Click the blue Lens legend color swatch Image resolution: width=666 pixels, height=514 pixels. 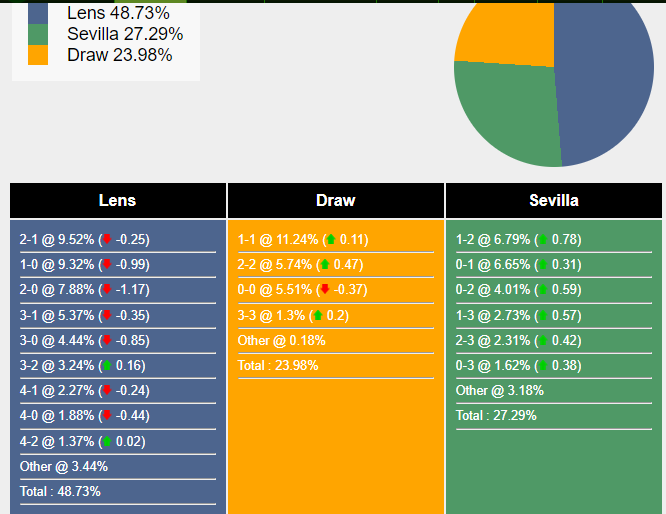(38, 13)
